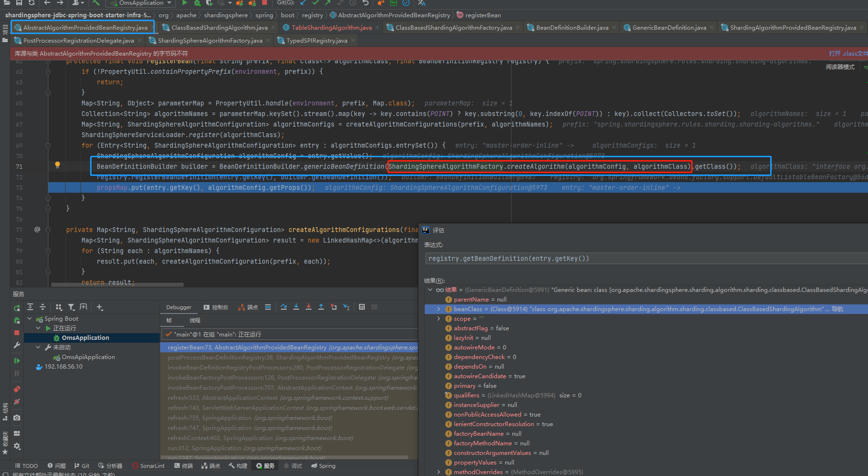The height and width of the screenshot is (476, 868).
Task: Select the postProcessBeanDefinitionRegistry:38 stack frame
Action: coord(289,357)
